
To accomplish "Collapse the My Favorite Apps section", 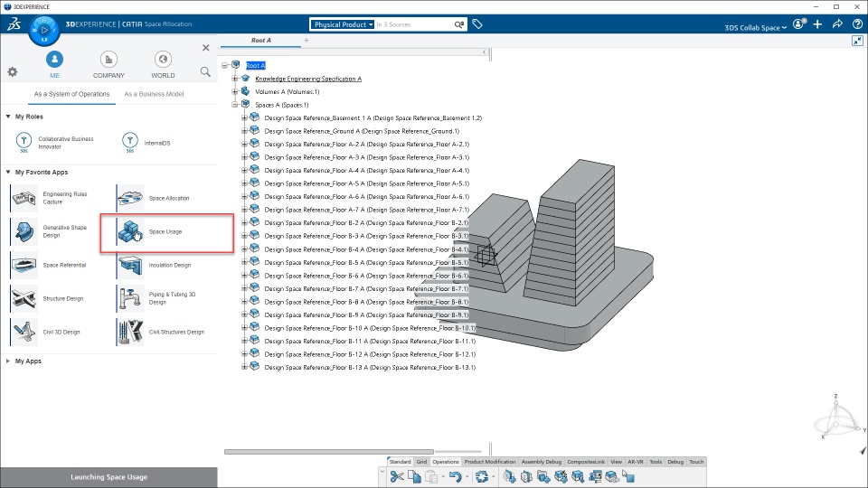I will click(8, 172).
